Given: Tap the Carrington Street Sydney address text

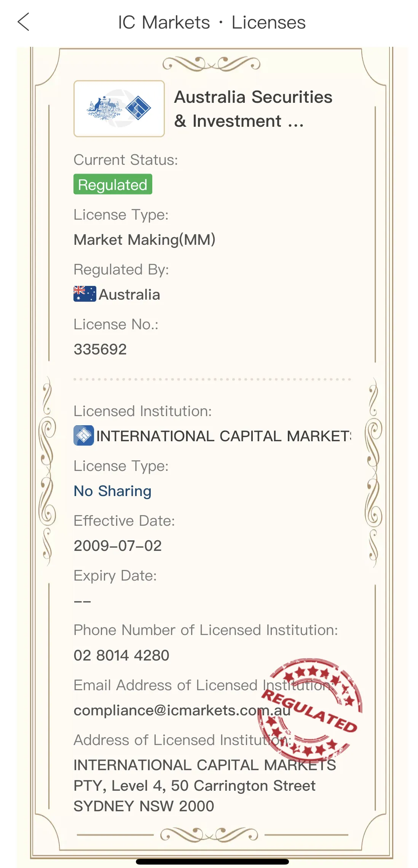Looking at the screenshot, I should coord(205,785).
